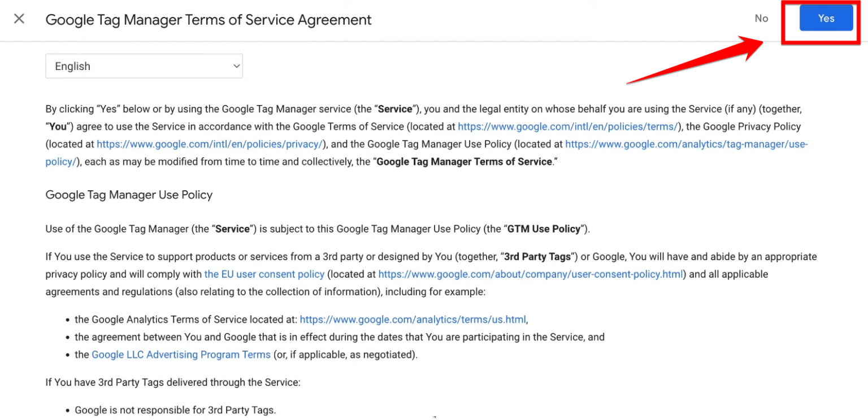This screenshot has height=420, width=868.
Task: Open the EU user consent policy link
Action: [x=264, y=274]
